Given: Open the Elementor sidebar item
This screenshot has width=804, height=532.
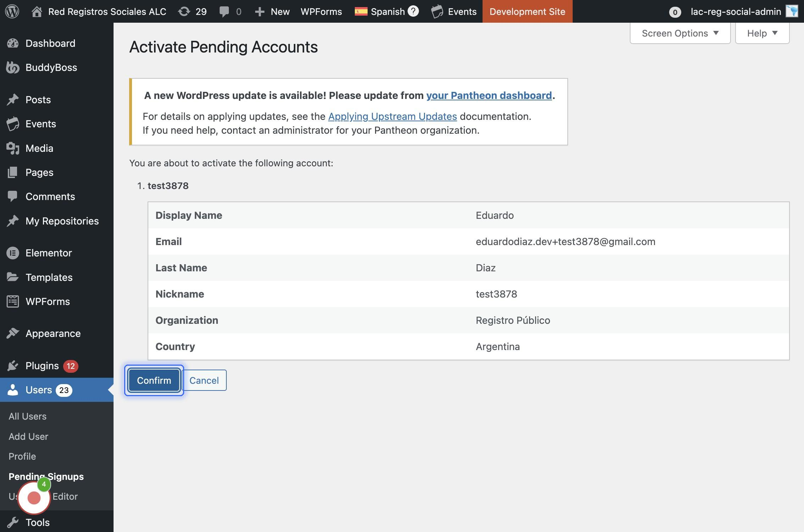Looking at the screenshot, I should [x=49, y=253].
